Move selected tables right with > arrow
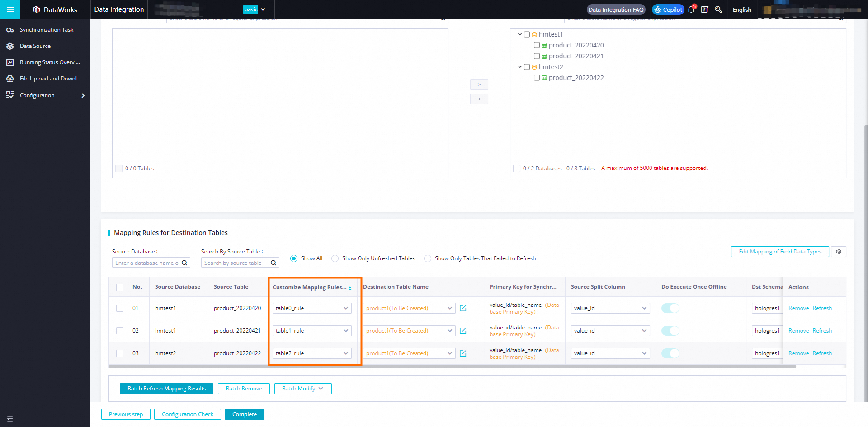The image size is (868, 427). pos(479,84)
